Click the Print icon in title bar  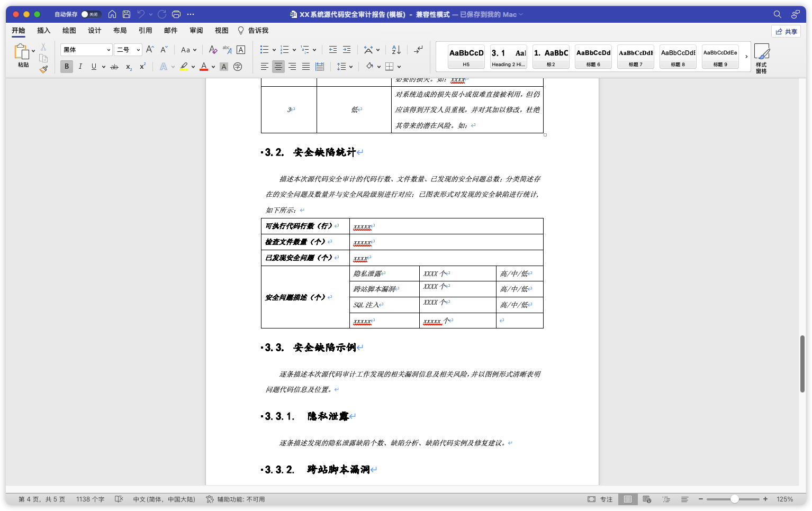coord(176,14)
